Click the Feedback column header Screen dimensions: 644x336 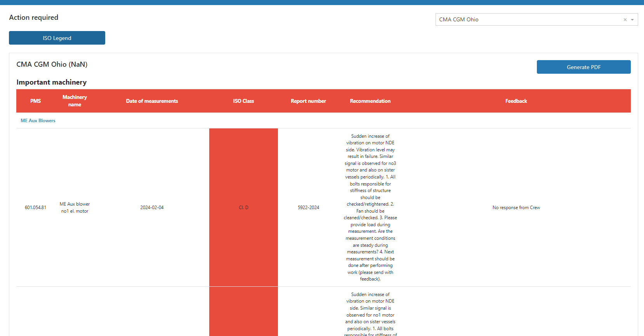point(516,101)
